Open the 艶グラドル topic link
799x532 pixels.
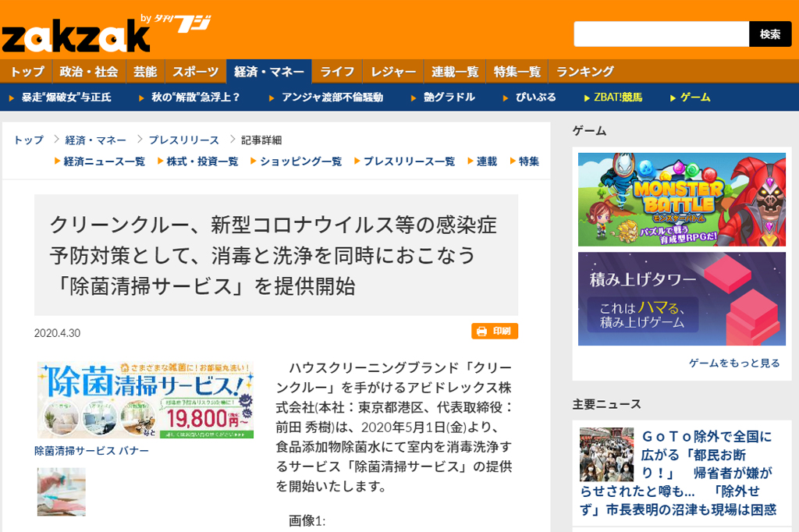[x=449, y=98]
